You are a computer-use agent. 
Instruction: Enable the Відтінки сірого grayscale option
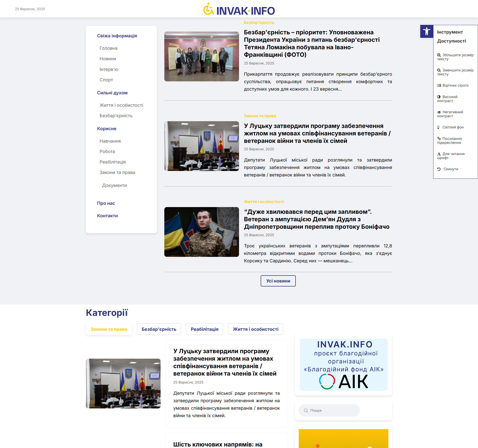(x=453, y=85)
